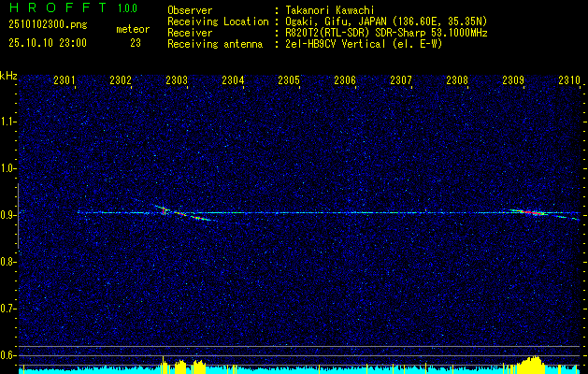
Task: Click time marker 2305
Action: 289,80
